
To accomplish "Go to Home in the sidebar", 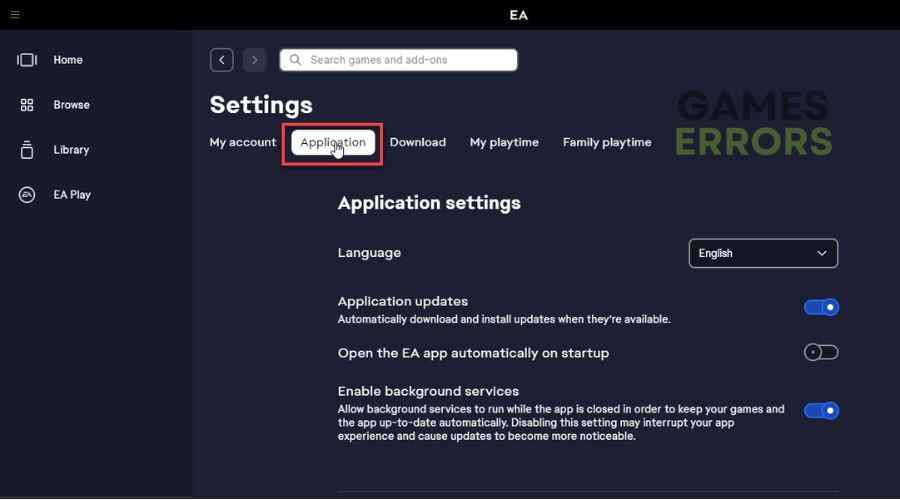I will [x=68, y=60].
